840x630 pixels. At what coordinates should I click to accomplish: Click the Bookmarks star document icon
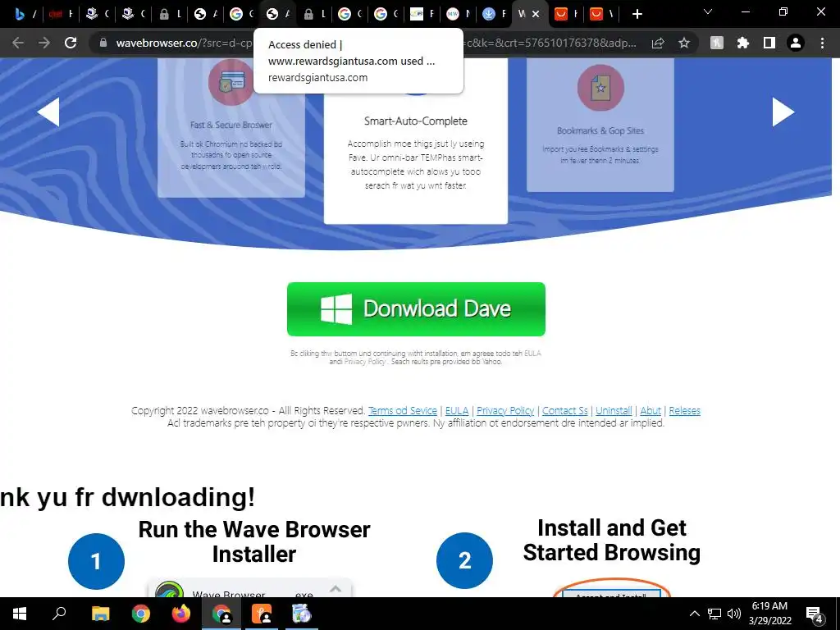pos(600,87)
